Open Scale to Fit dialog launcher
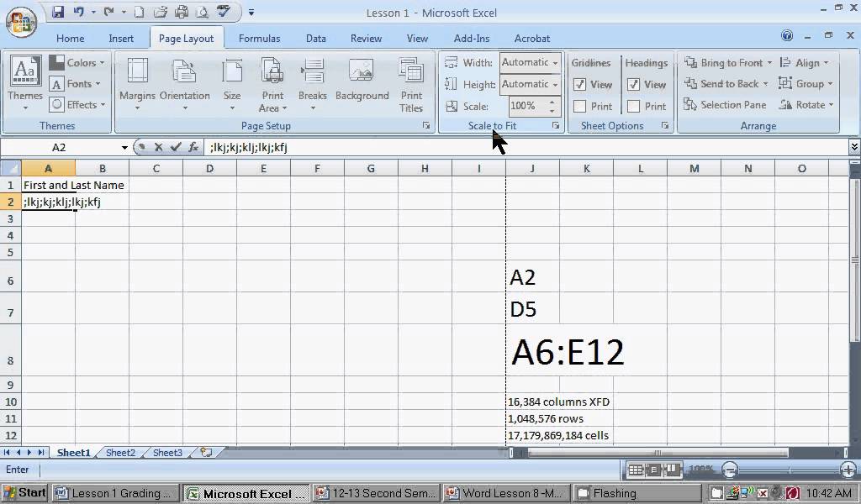The height and width of the screenshot is (504, 861). (x=556, y=126)
